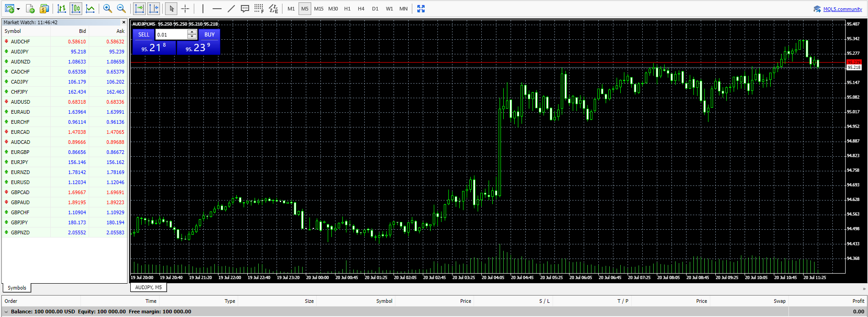Click the volume input field 0.01

coord(172,35)
